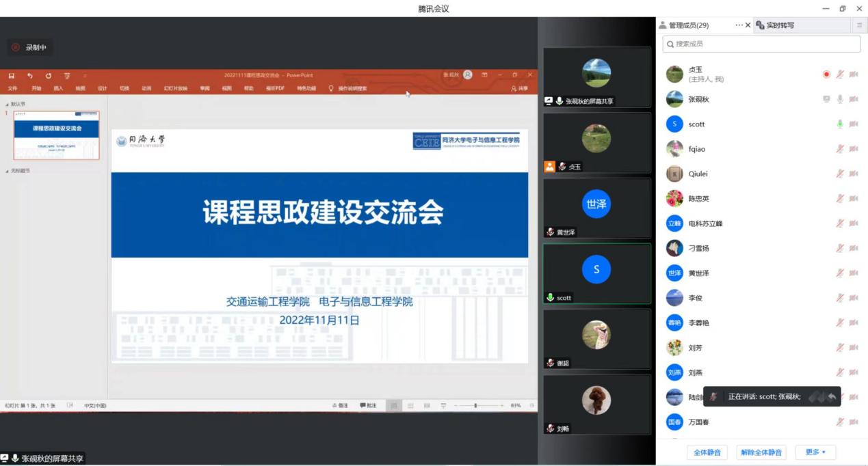
Task: Open the 更多 dropdown at panel bottom
Action: pyautogui.click(x=815, y=452)
